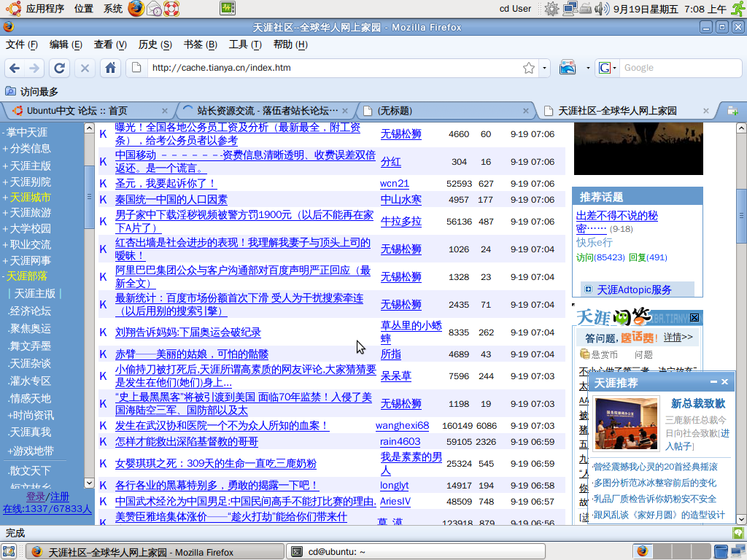Click the 访问最多 bookmarks folder icon
This screenshot has width=747, height=560.
(10, 91)
